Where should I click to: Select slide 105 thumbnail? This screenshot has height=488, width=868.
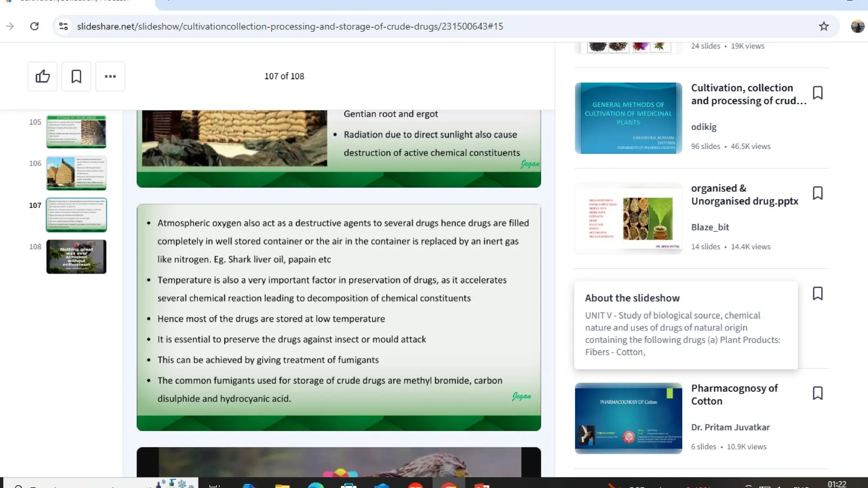pos(76,131)
